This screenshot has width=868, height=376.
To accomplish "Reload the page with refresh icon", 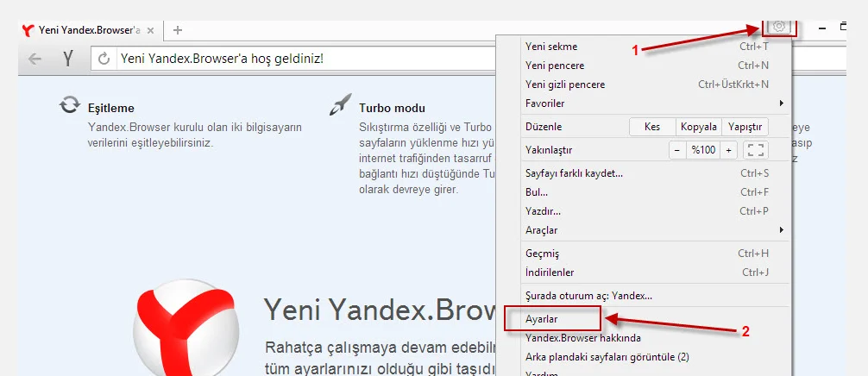I will [x=104, y=60].
